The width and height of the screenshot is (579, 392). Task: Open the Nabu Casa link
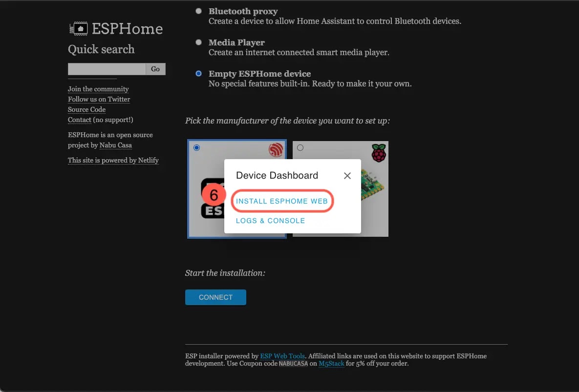pos(116,145)
